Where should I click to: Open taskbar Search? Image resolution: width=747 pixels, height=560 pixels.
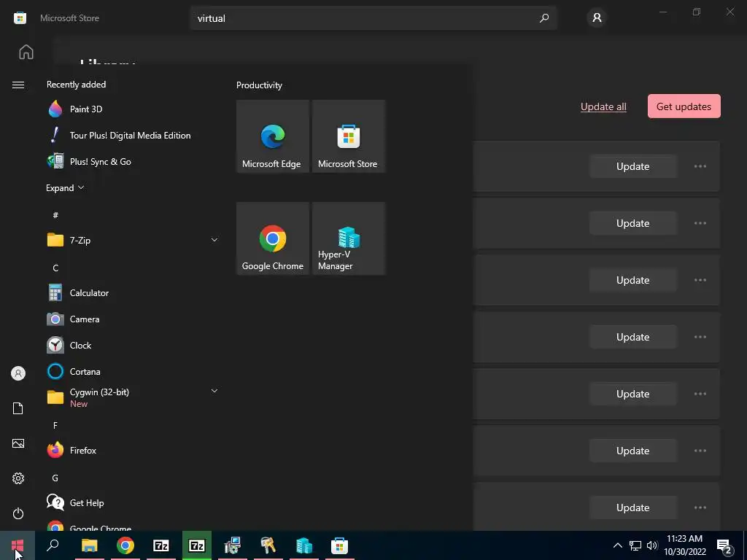(53, 545)
